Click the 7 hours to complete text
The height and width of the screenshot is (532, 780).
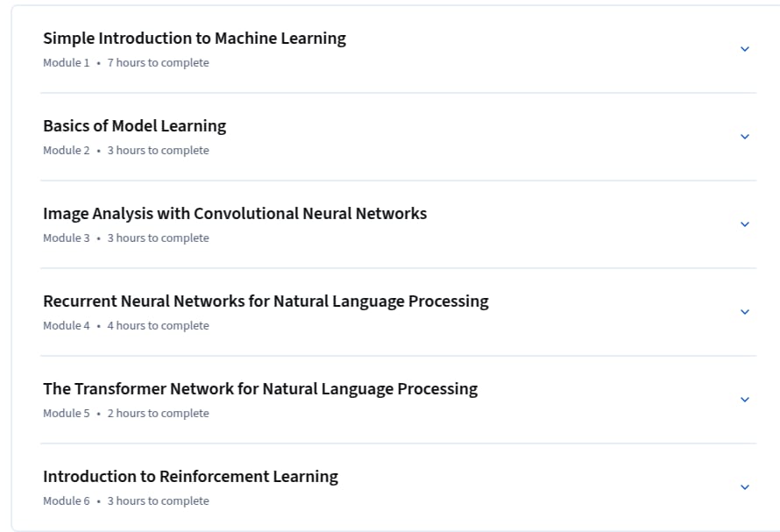tap(158, 63)
